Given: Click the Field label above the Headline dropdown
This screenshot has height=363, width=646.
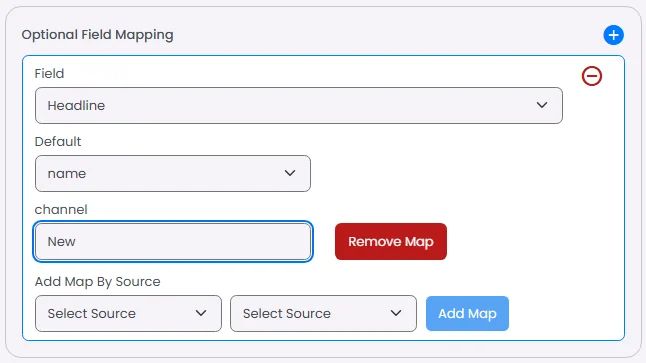Looking at the screenshot, I should [x=49, y=74].
